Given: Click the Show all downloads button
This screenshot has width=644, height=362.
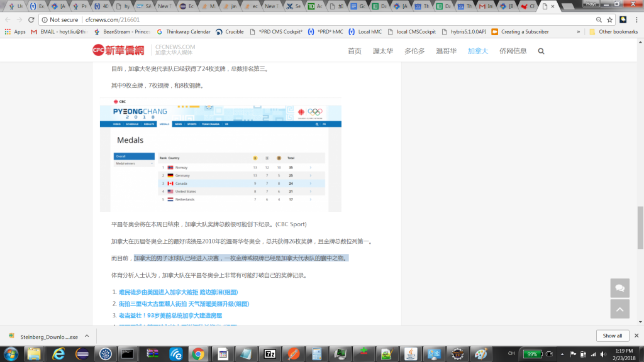Looking at the screenshot, I should 612,336.
